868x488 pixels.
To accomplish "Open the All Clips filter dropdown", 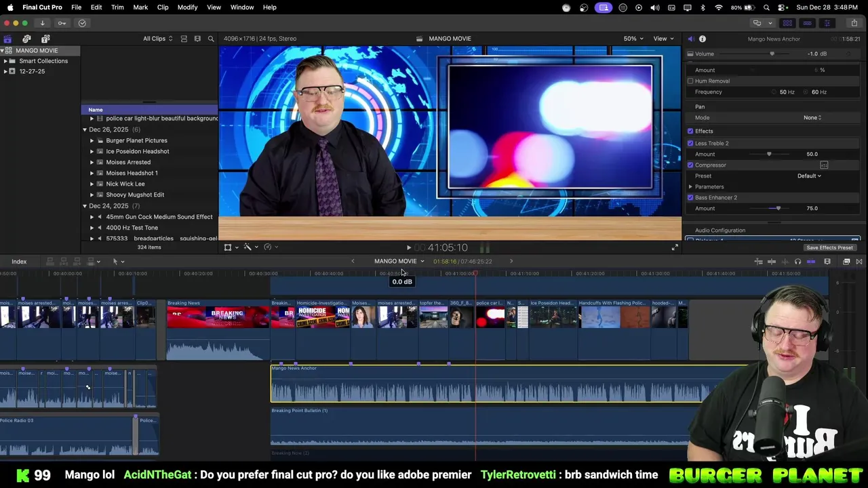I will click(x=157, y=39).
